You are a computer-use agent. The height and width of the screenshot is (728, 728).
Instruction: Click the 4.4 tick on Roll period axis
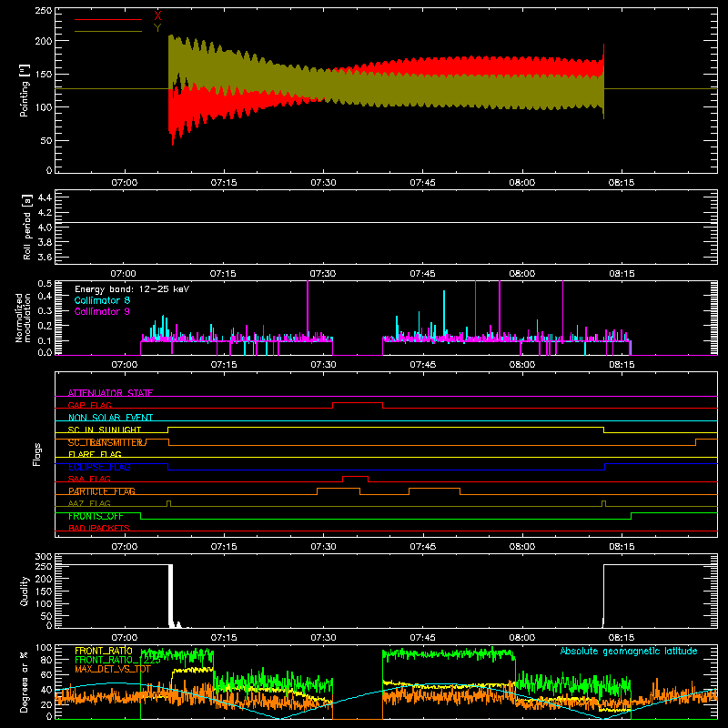(x=45, y=197)
